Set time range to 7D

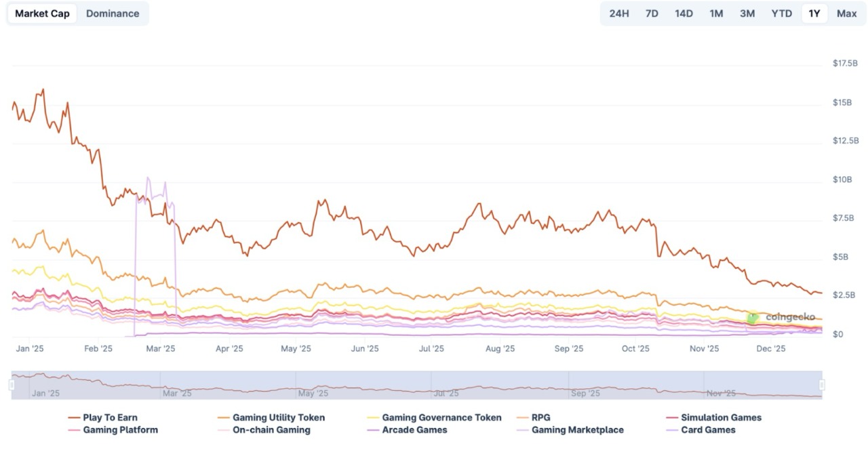coord(652,14)
